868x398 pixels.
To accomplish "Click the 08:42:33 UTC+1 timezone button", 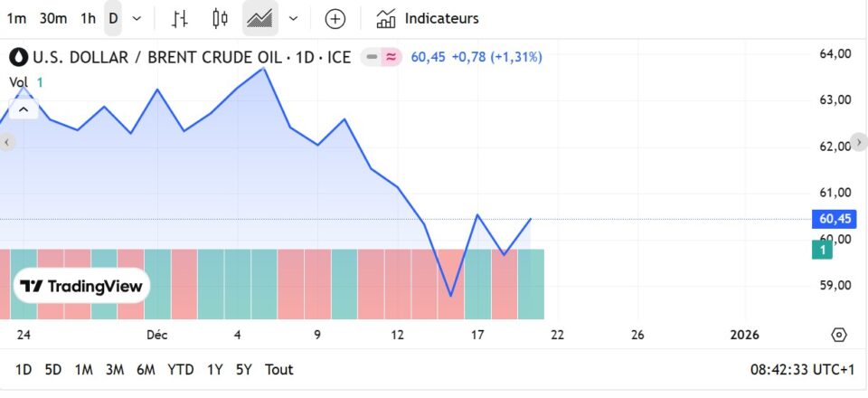I will (802, 369).
